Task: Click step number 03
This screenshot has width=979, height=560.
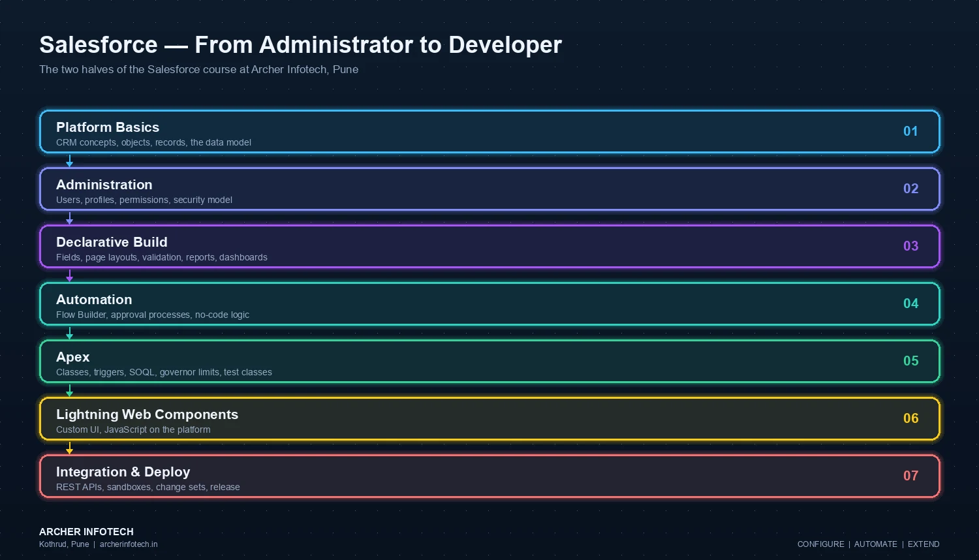Action: (x=910, y=246)
